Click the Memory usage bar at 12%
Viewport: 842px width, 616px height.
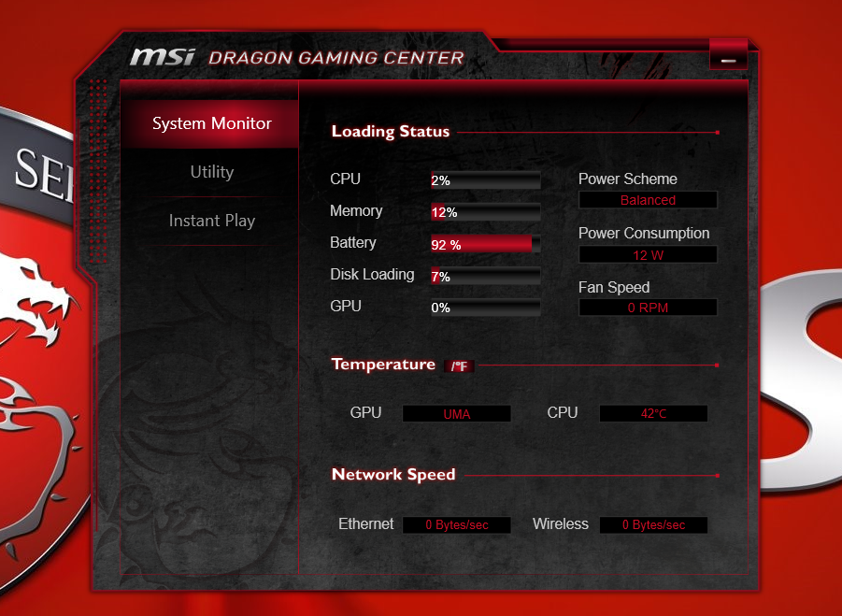click(485, 212)
